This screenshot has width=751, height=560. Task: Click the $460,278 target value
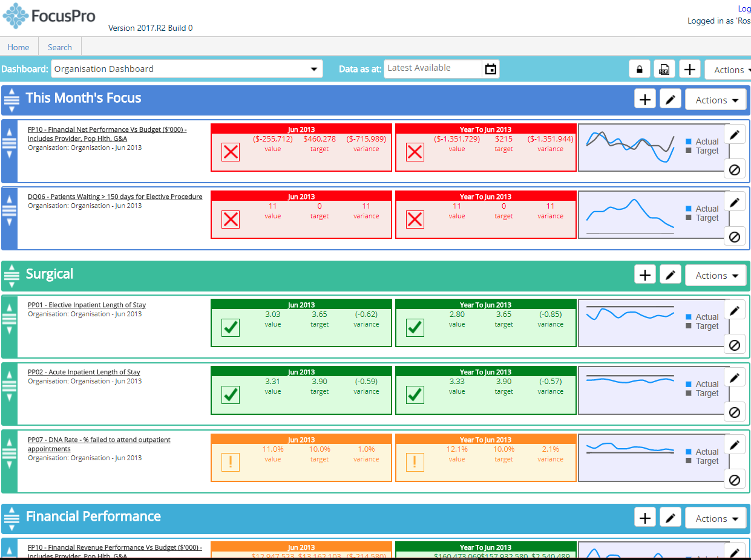tap(320, 138)
